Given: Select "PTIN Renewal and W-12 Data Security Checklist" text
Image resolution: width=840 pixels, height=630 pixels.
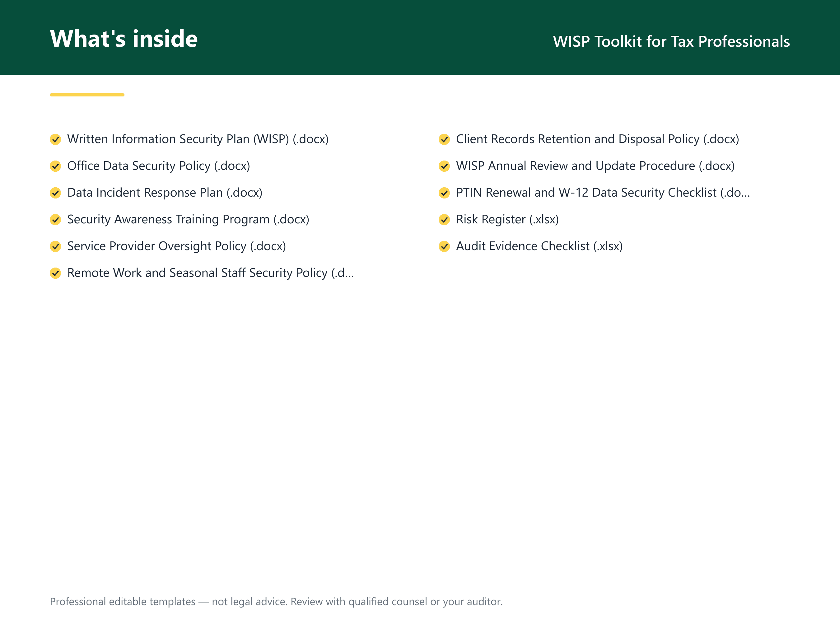Looking at the screenshot, I should click(x=586, y=193).
